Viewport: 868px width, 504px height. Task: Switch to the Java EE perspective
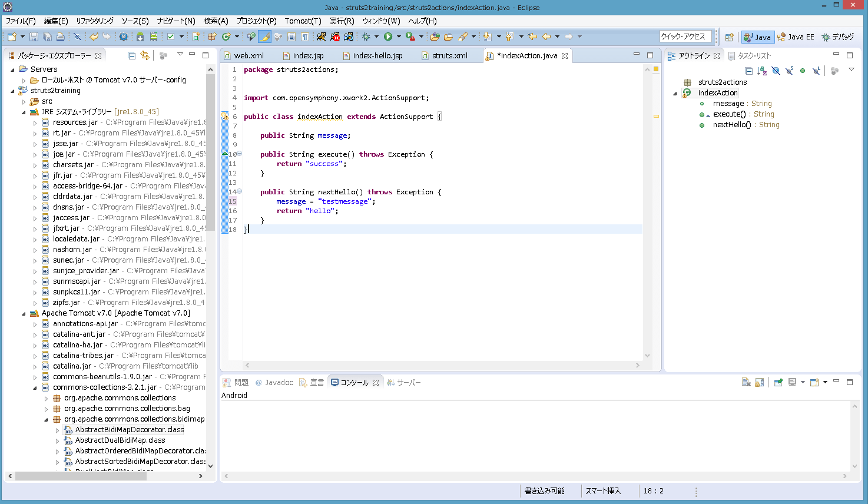click(796, 37)
